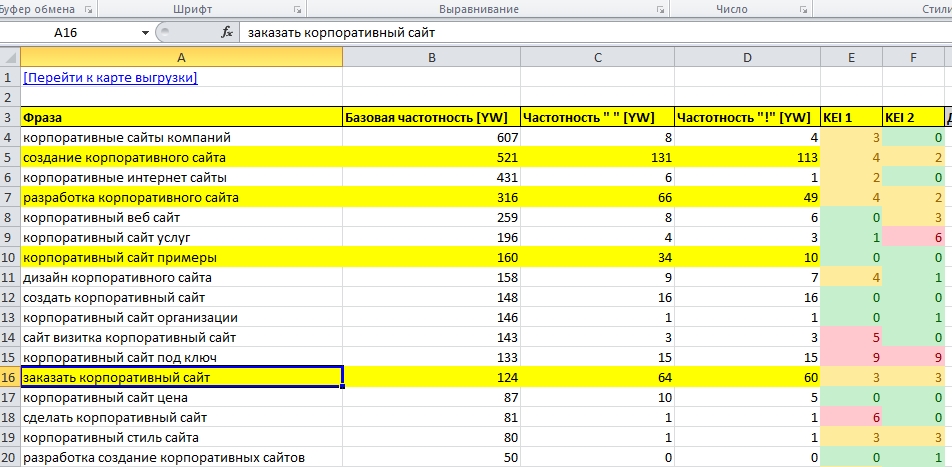
Task: Click the formula bar text field
Action: coord(595,33)
